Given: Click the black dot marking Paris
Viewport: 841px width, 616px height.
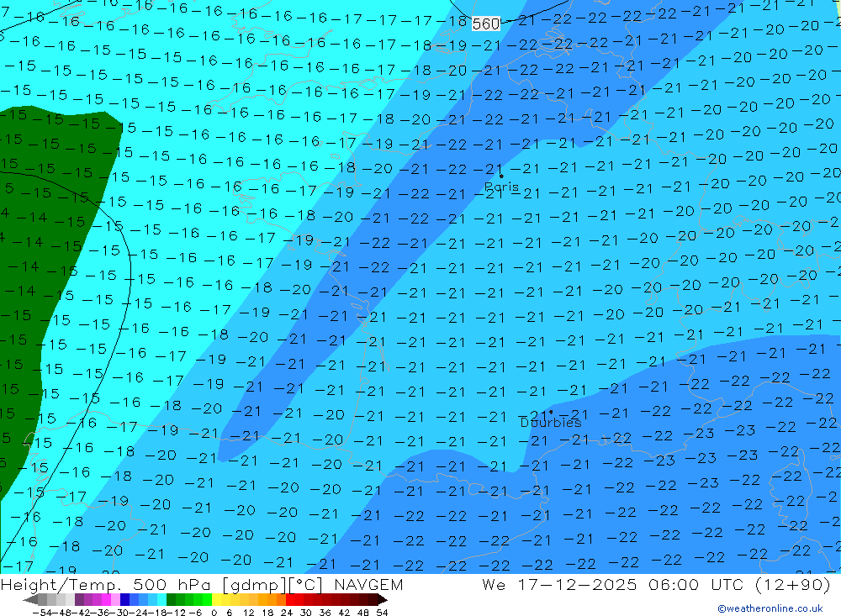Looking at the screenshot, I should tap(501, 176).
